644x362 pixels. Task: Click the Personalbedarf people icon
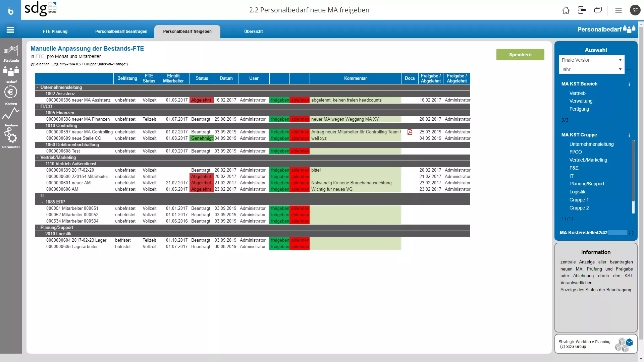(629, 29)
